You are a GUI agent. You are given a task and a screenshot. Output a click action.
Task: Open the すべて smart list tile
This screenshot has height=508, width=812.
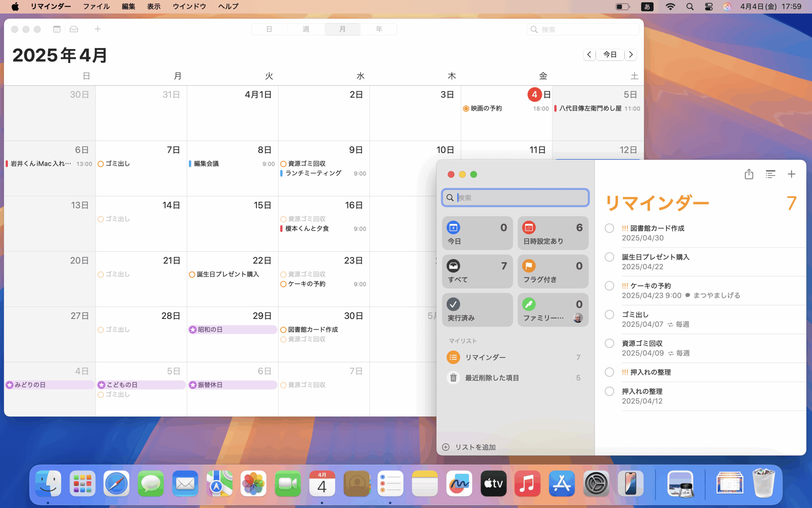477,271
